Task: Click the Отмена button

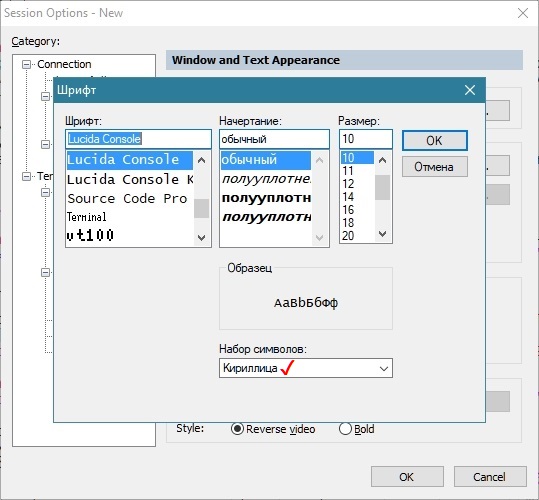Action: point(434,167)
